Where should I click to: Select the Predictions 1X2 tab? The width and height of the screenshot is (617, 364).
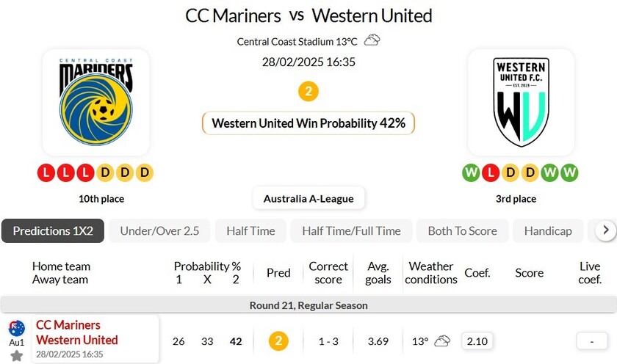coord(53,230)
